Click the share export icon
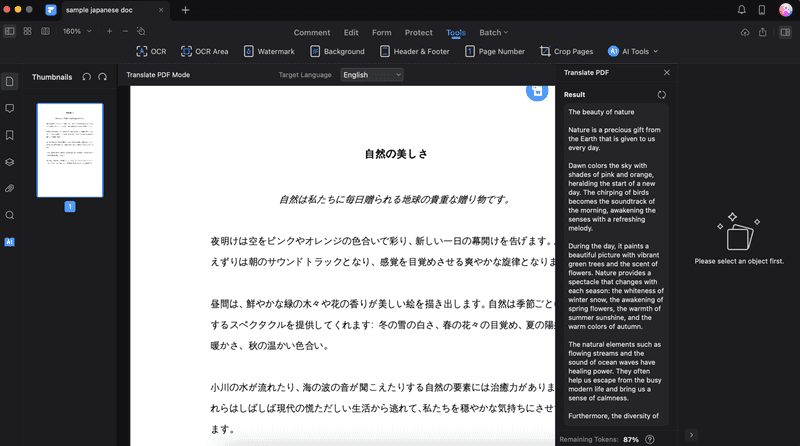 pyautogui.click(x=763, y=32)
